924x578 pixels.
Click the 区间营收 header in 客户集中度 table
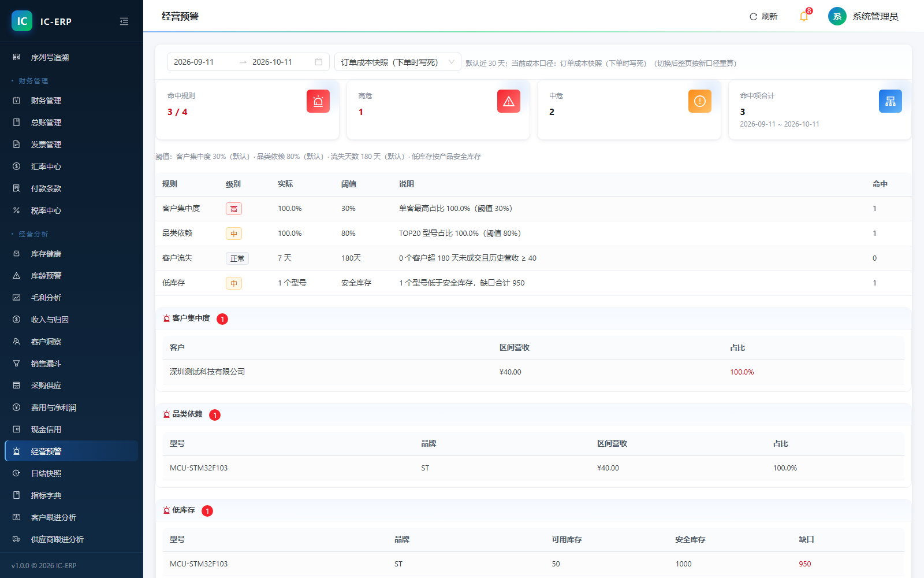tap(515, 347)
